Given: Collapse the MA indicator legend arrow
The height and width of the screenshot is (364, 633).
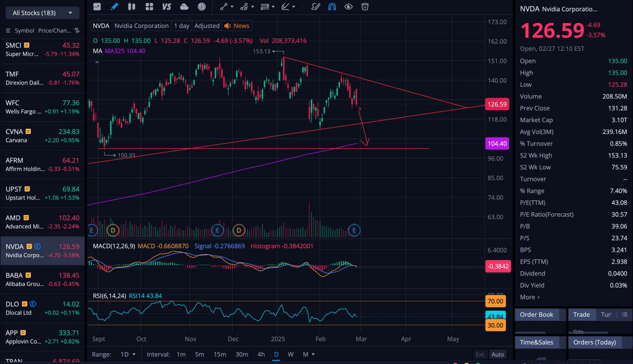Looking at the screenshot, I should pyautogui.click(x=97, y=62).
